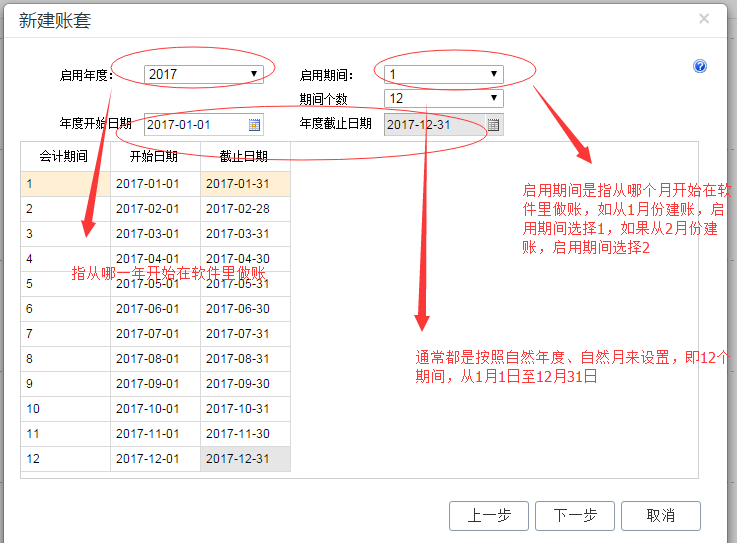Viewport: 737px width, 543px height.
Task: Select end date 2017-07-31 cell
Action: [245, 334]
